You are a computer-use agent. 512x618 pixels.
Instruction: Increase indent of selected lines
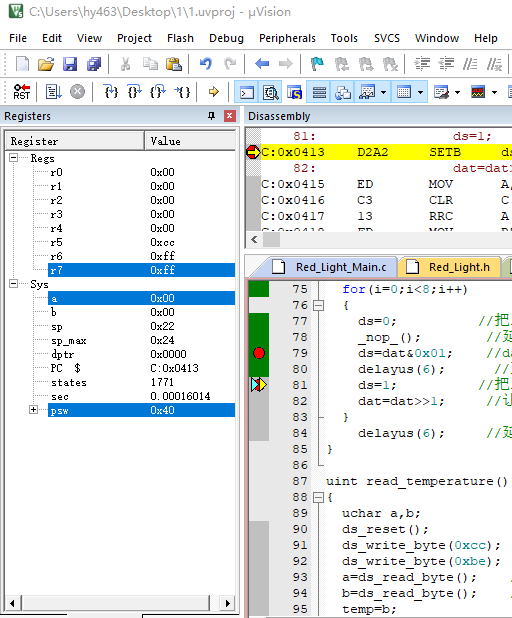[422, 63]
